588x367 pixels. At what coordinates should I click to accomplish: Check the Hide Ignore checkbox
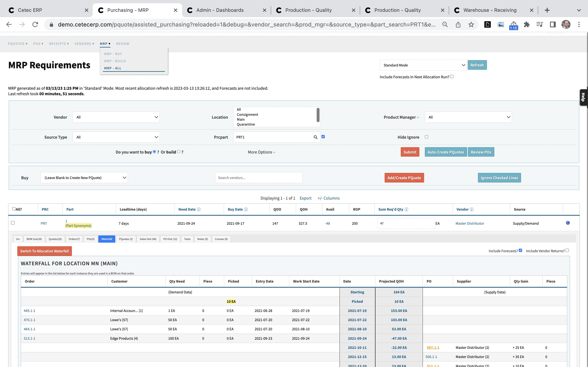tap(427, 137)
